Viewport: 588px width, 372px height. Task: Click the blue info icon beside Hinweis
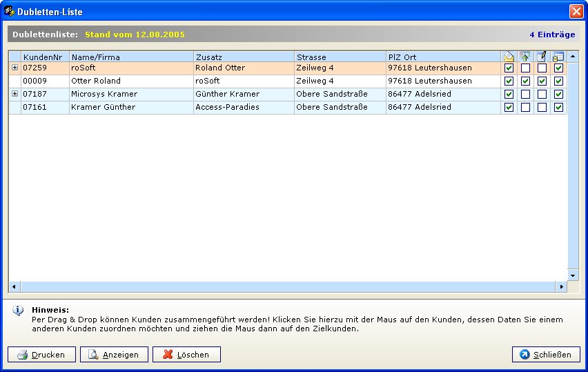[x=18, y=311]
